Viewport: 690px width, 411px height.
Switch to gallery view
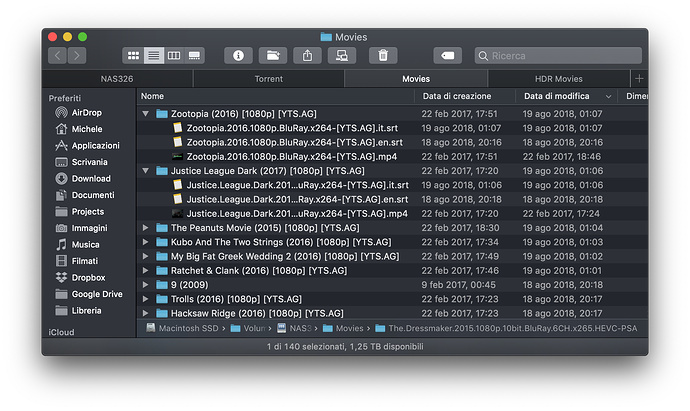[194, 55]
